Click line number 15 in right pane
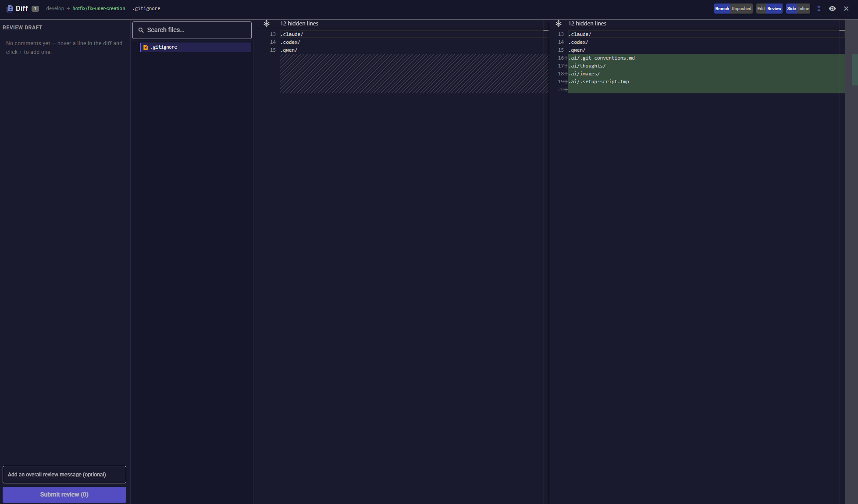 (561, 50)
